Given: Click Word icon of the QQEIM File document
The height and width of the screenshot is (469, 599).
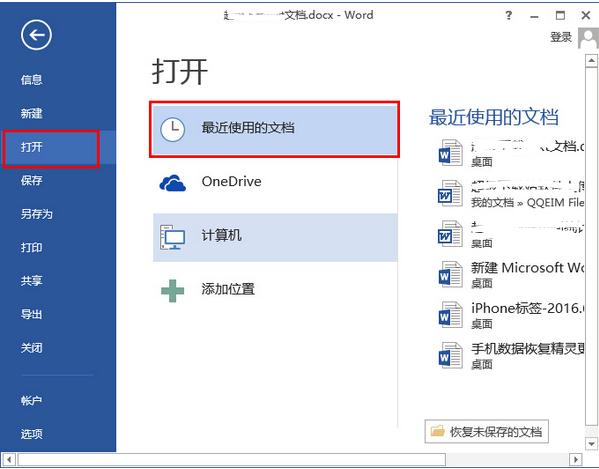Looking at the screenshot, I should pyautogui.click(x=451, y=194).
